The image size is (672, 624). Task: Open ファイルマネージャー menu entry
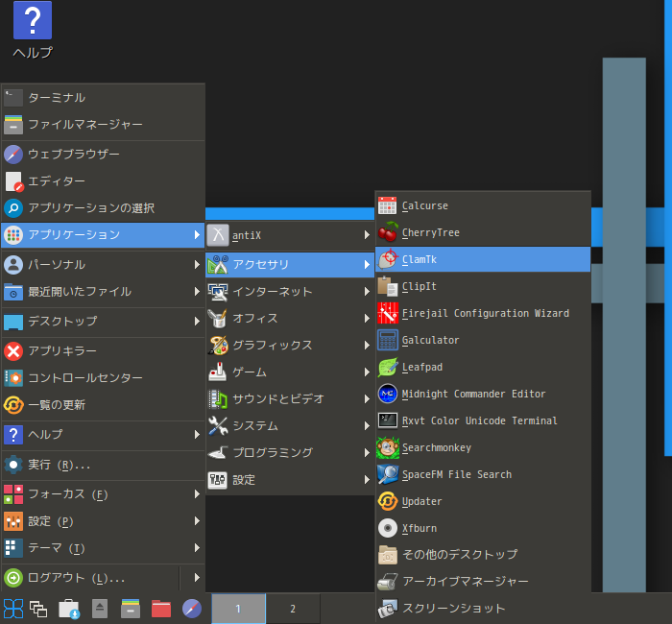pos(103,125)
